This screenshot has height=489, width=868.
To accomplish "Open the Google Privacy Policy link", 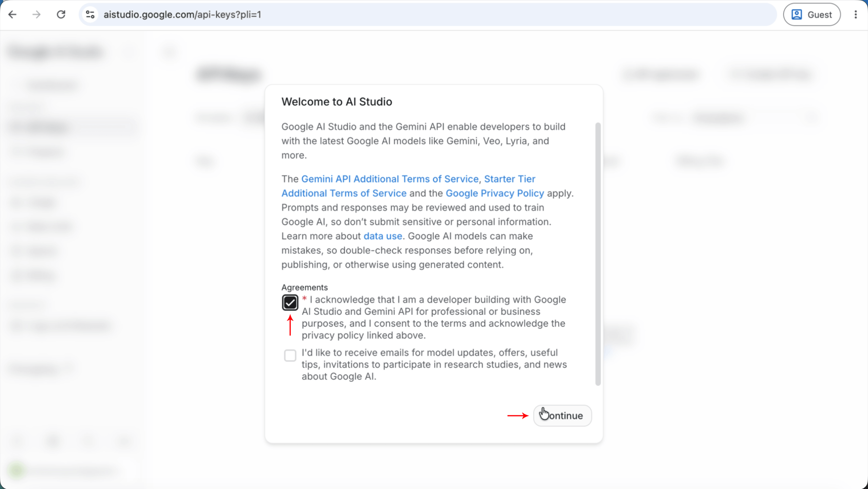I will (495, 193).
